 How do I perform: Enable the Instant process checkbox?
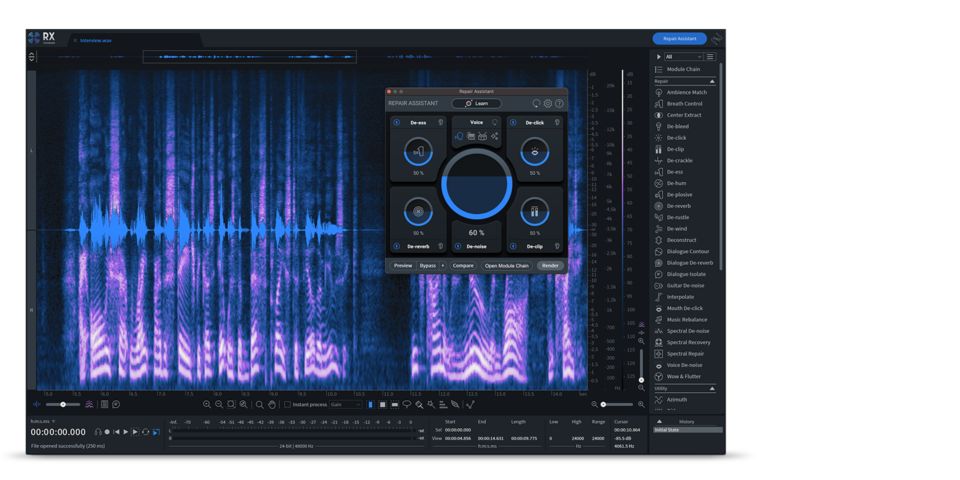click(288, 405)
